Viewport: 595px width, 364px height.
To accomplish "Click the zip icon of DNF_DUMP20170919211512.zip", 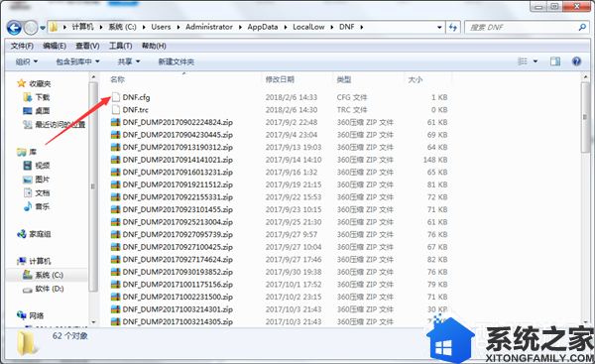I will [115, 184].
